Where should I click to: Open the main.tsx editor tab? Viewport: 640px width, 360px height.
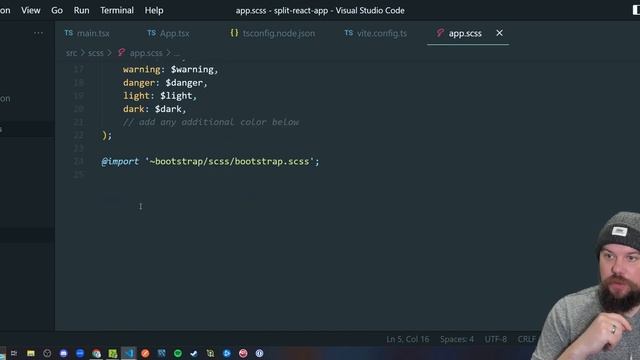click(87, 33)
